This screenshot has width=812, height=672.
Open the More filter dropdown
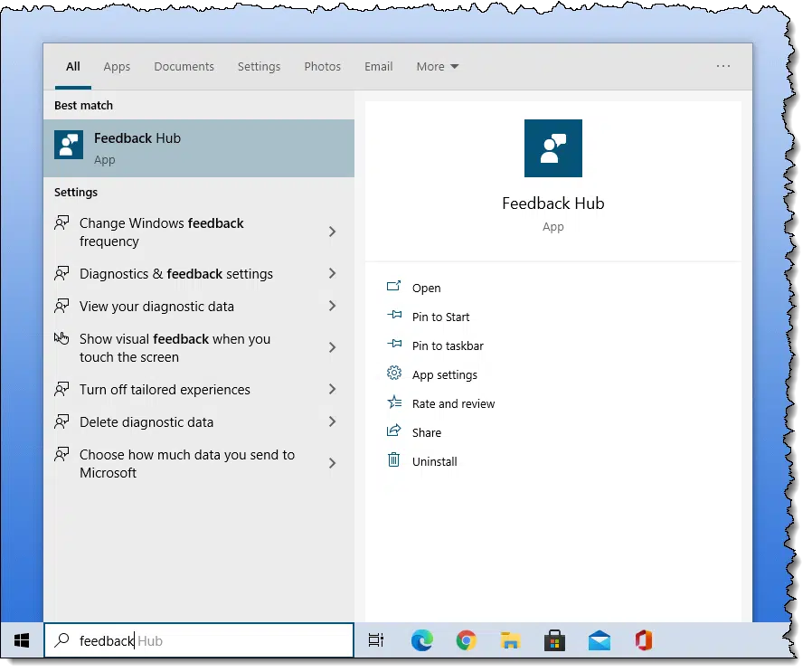(438, 66)
